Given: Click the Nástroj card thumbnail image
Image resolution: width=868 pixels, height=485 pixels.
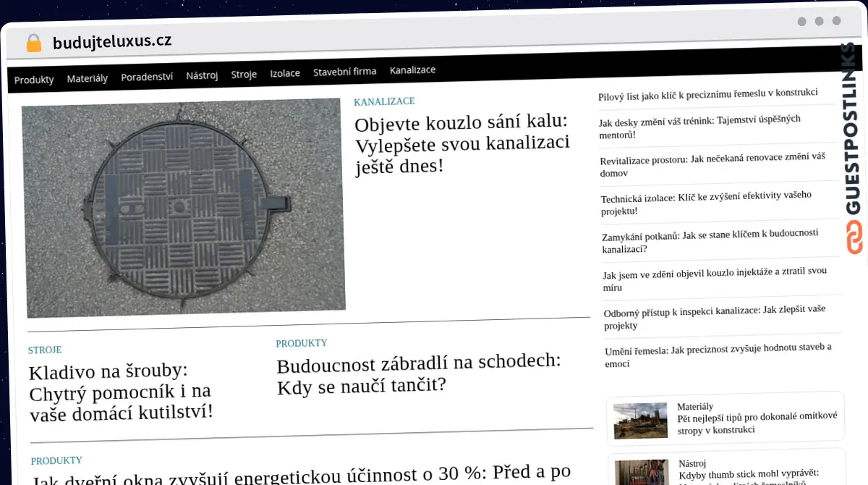Looking at the screenshot, I should coord(642,472).
